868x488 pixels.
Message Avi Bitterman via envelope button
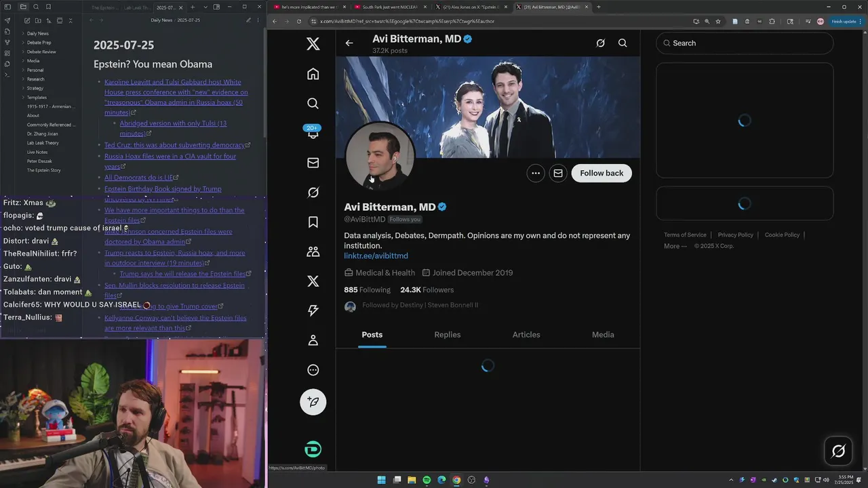pyautogui.click(x=558, y=173)
